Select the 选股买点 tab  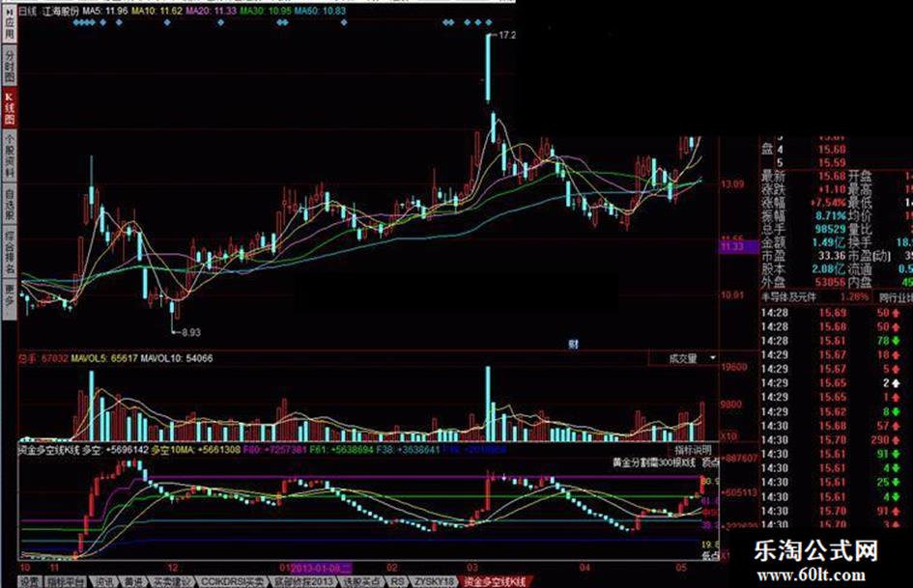361,581
